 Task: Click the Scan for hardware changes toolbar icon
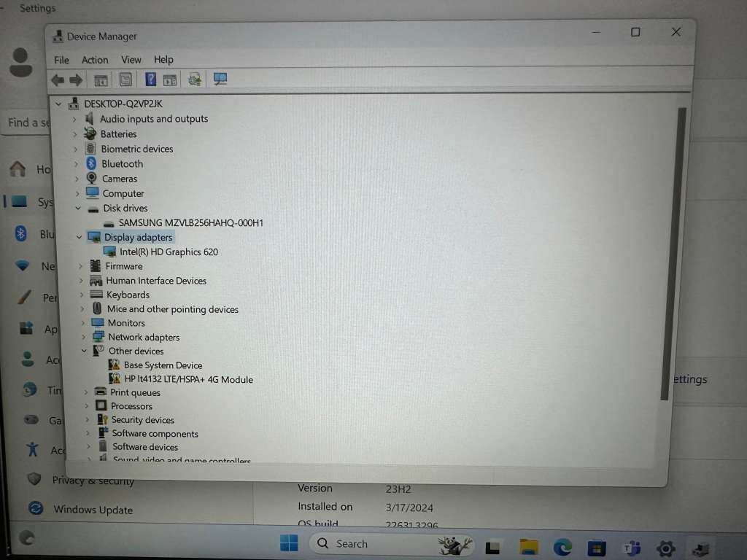(194, 79)
